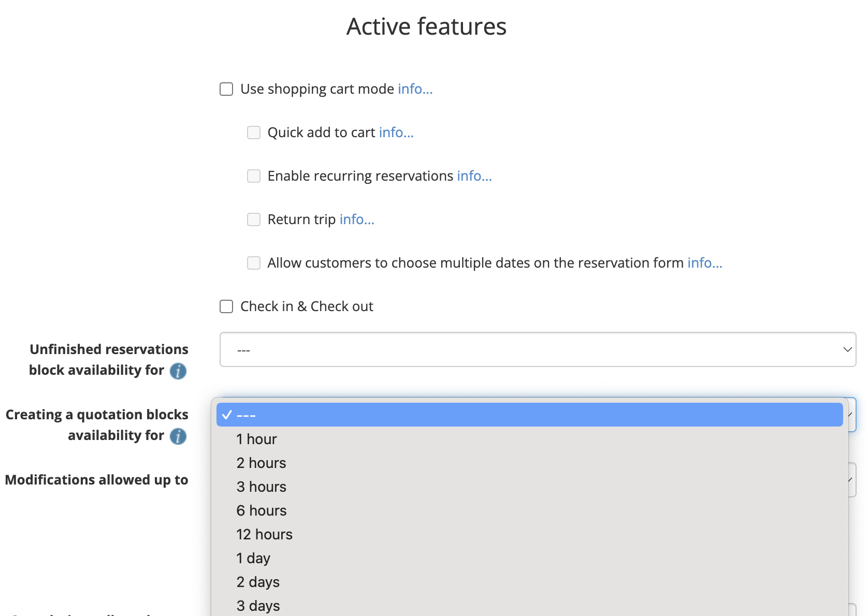Viewport: 868px width, 616px height.
Task: Enable multiple dates on reservation form checkbox
Action: [x=254, y=263]
